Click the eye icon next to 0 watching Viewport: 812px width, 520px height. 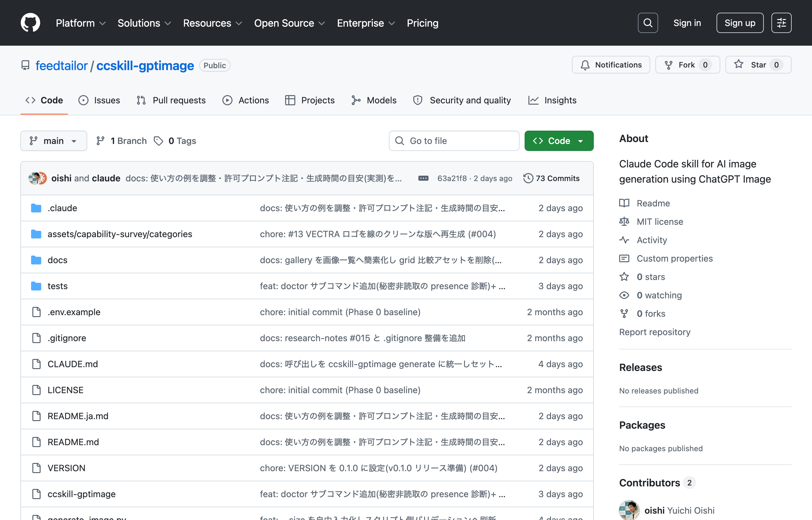click(x=624, y=296)
